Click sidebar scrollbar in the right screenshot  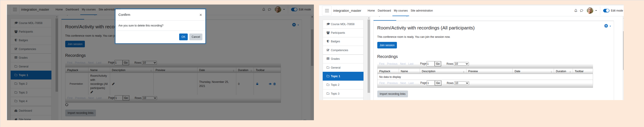[x=368, y=56]
